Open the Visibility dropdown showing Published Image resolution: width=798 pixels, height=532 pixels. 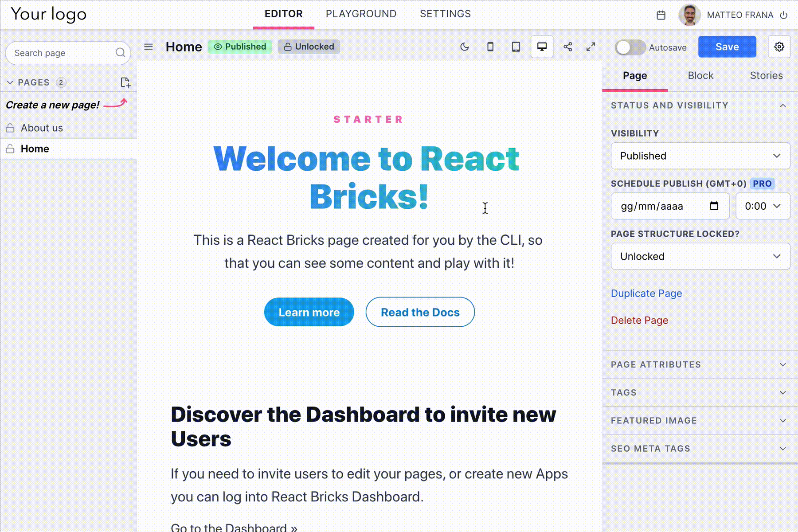pos(700,156)
